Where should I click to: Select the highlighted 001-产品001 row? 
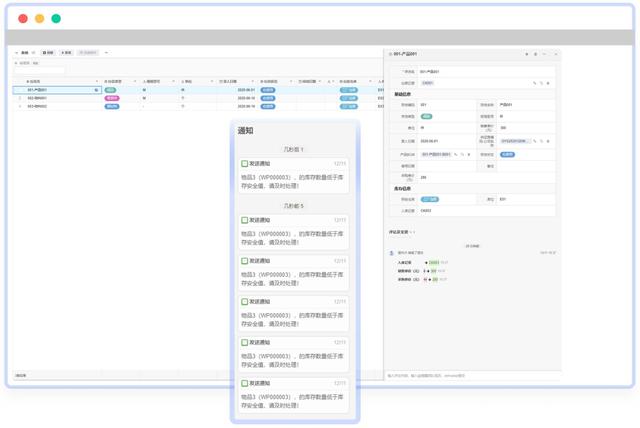pos(198,90)
